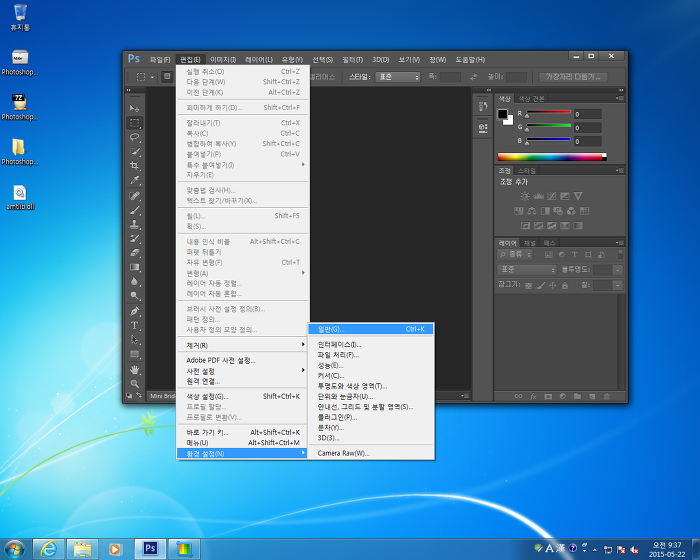This screenshot has width=700, height=560.
Task: Add a Color Balance adjustment
Action: point(532,211)
